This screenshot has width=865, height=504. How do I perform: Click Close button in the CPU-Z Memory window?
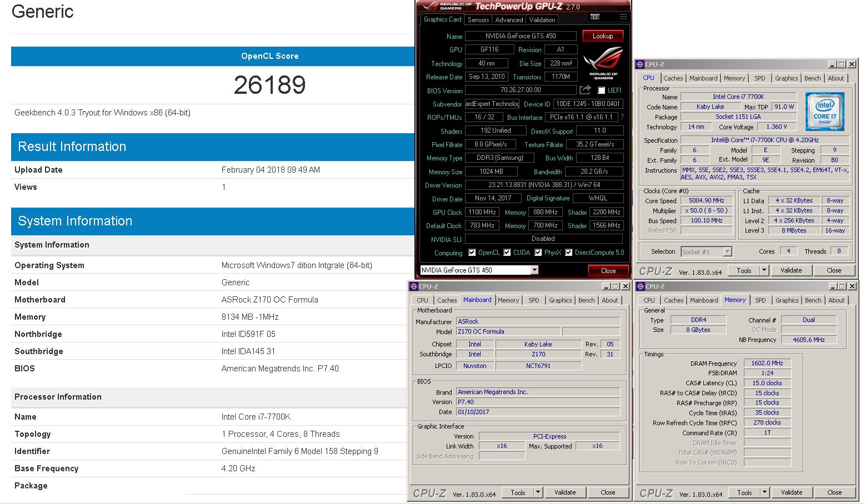834,492
